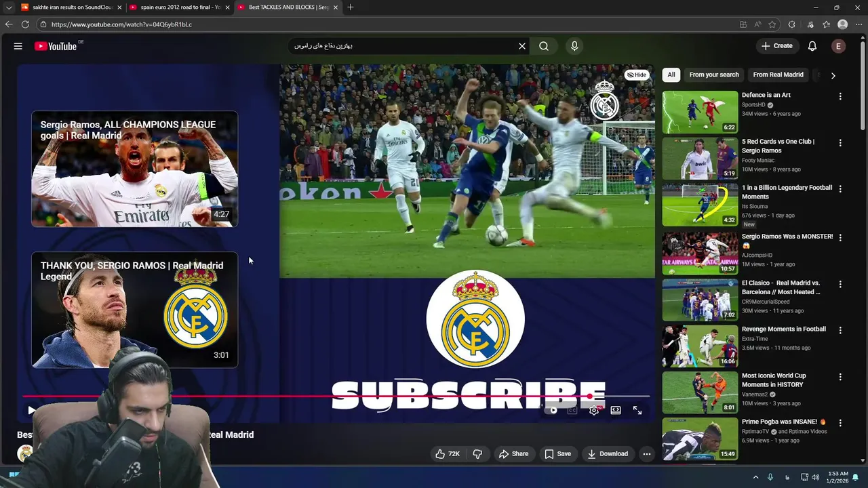Open the taskbar clock 1:53 AM
The height and width of the screenshot is (488, 868).
point(837,477)
